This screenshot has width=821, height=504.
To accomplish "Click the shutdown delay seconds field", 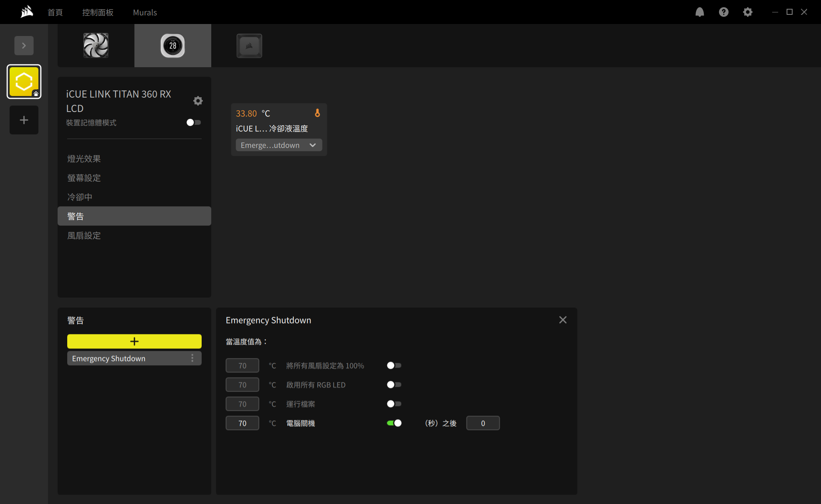I will (483, 423).
